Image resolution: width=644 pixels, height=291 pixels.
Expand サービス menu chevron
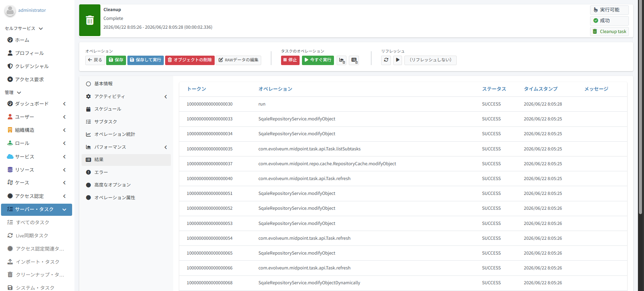[x=64, y=156]
